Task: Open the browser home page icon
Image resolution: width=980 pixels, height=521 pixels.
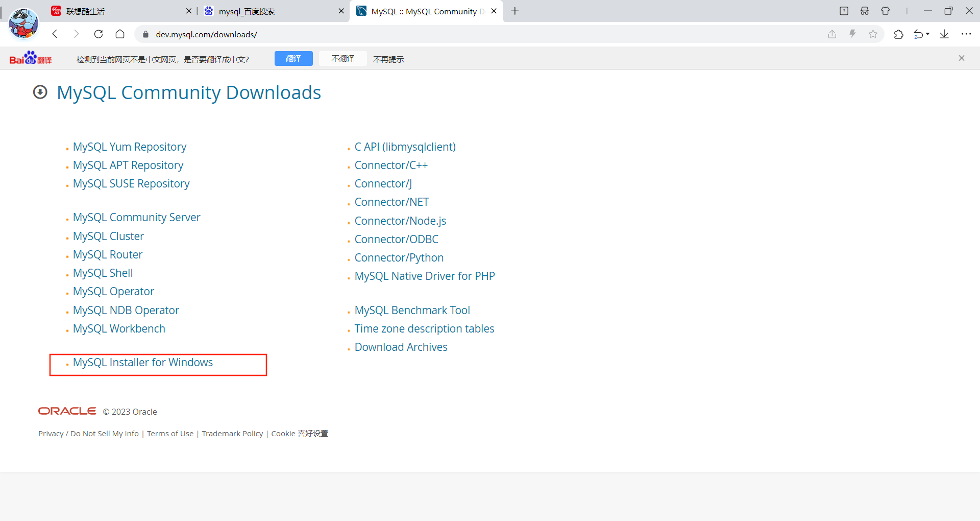Action: (120, 34)
